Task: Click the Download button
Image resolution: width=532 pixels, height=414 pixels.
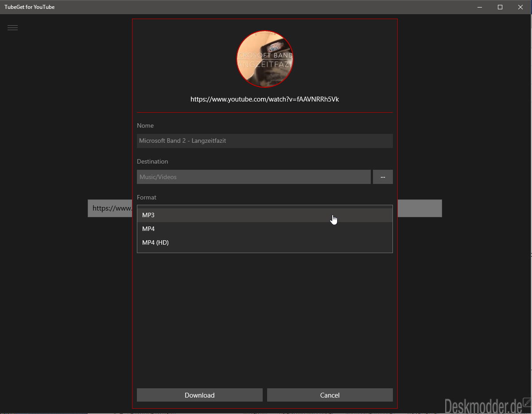Action: pyautogui.click(x=200, y=395)
